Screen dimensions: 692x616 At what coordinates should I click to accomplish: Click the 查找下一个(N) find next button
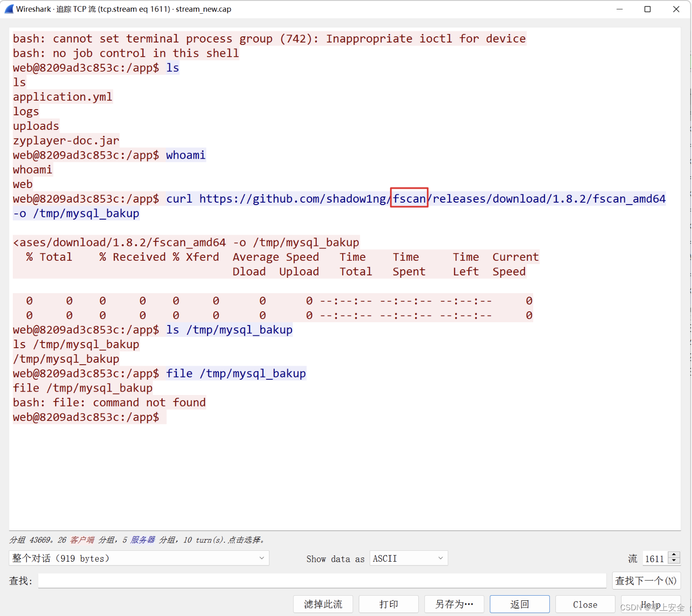[x=646, y=581]
